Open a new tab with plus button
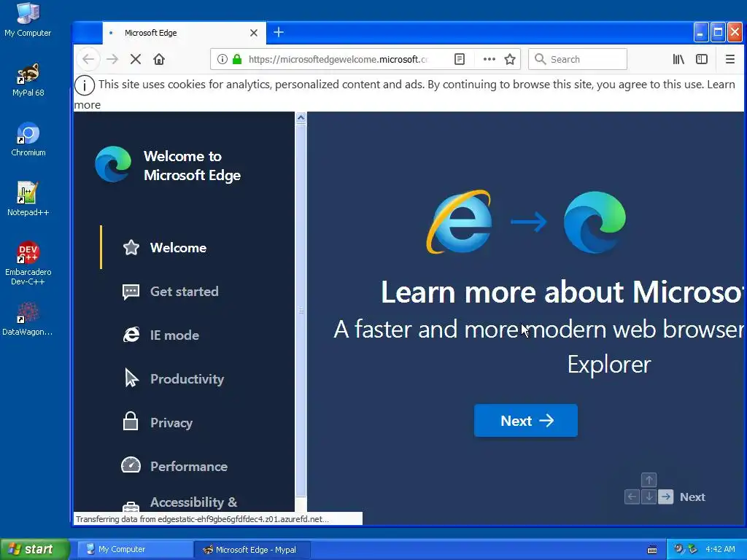747x560 pixels. point(279,32)
